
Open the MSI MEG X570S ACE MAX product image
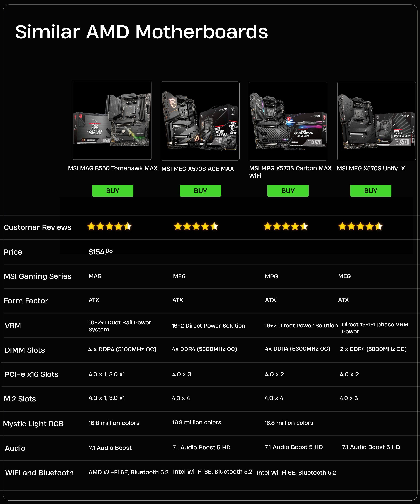[x=200, y=121]
